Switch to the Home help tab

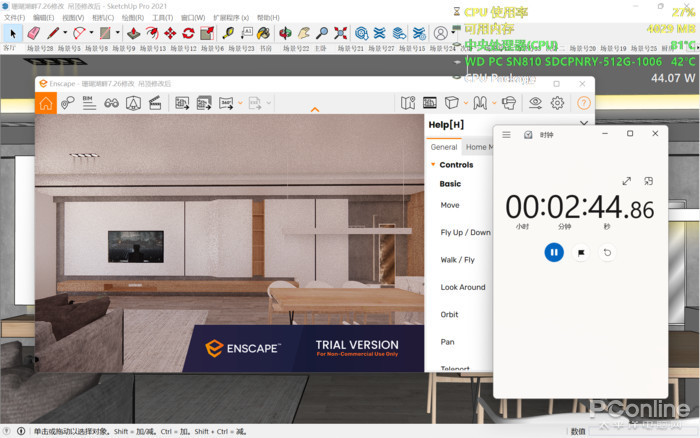(478, 147)
